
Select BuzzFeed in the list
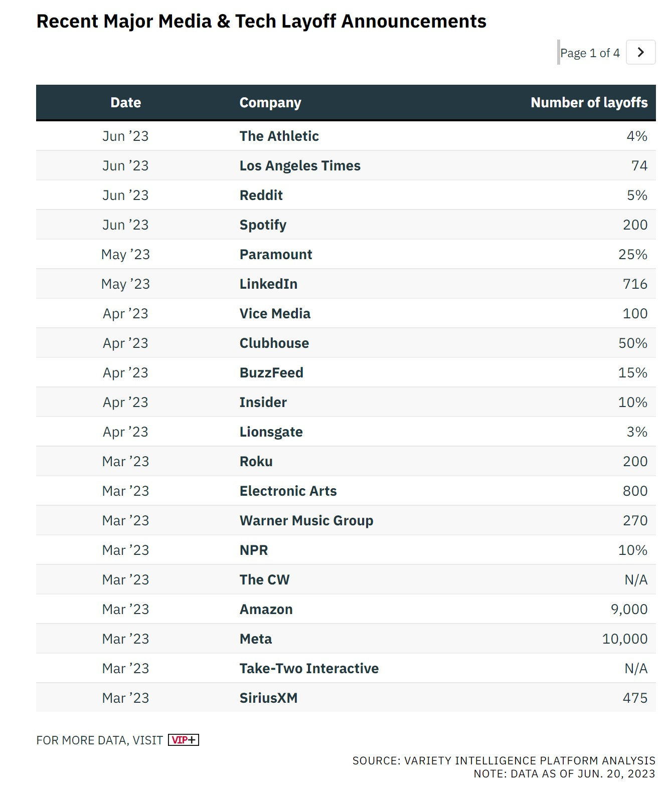(271, 372)
